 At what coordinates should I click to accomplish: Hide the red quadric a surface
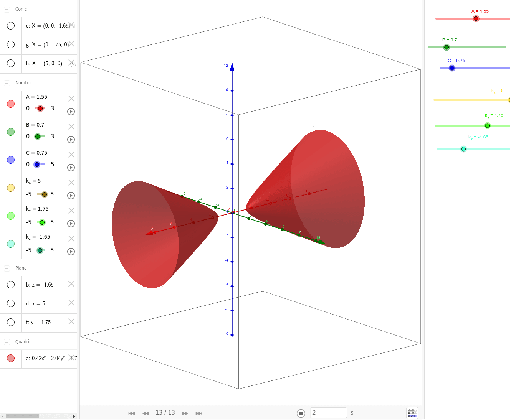tap(11, 358)
